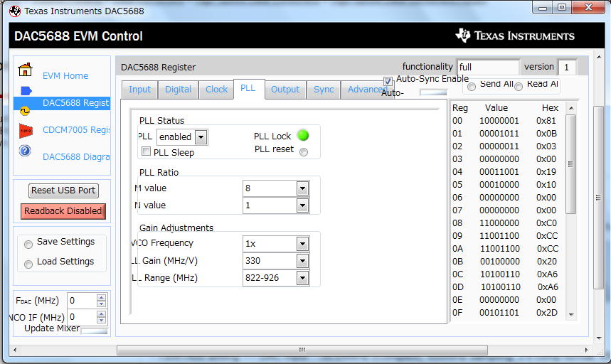Click the EVM Home house icon

[x=26, y=69]
